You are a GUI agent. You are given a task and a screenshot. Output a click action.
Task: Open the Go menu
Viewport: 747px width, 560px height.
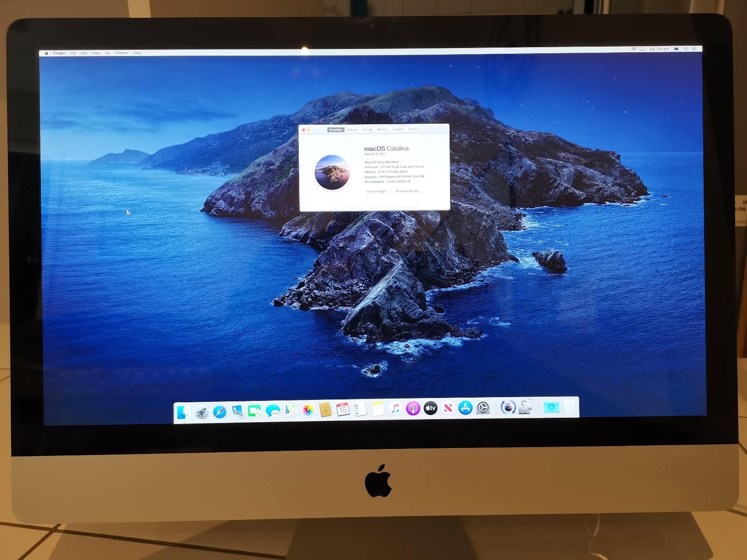point(107,53)
